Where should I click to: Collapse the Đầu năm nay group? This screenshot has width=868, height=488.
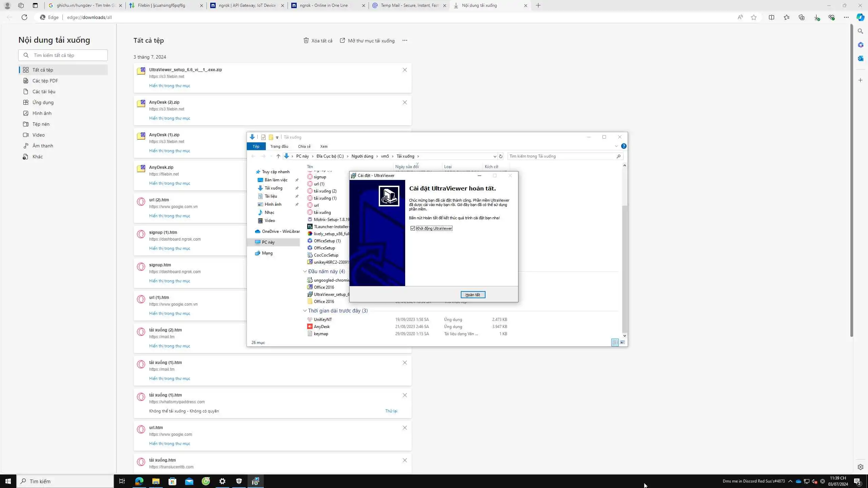tap(305, 271)
